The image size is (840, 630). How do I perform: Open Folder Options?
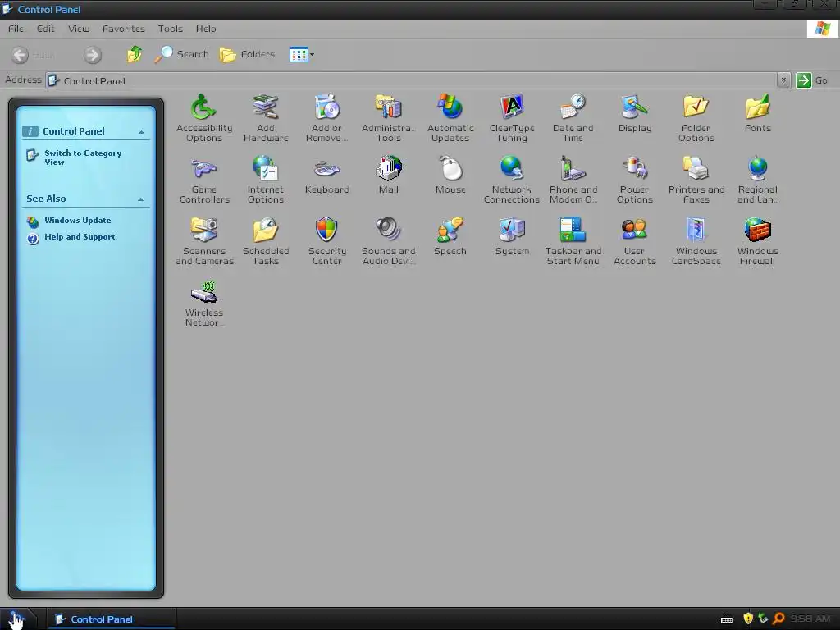[x=696, y=118]
